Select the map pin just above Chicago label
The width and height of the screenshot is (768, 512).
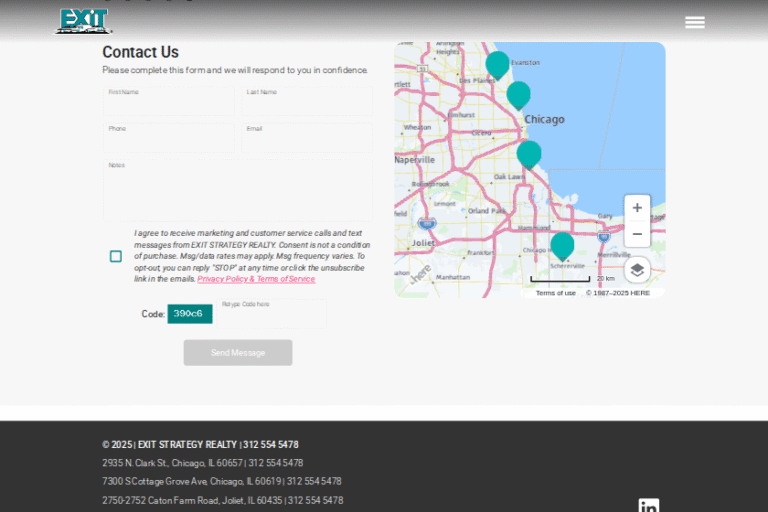click(x=518, y=95)
